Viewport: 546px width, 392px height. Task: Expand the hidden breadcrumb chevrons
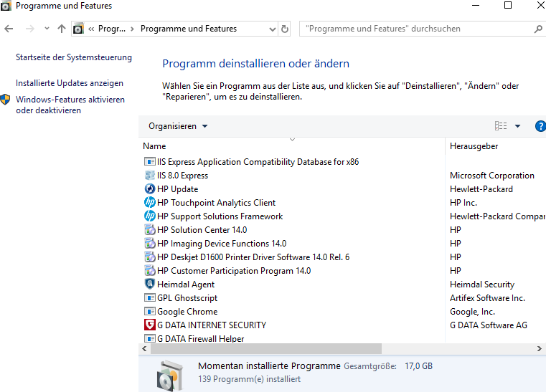[91, 29]
